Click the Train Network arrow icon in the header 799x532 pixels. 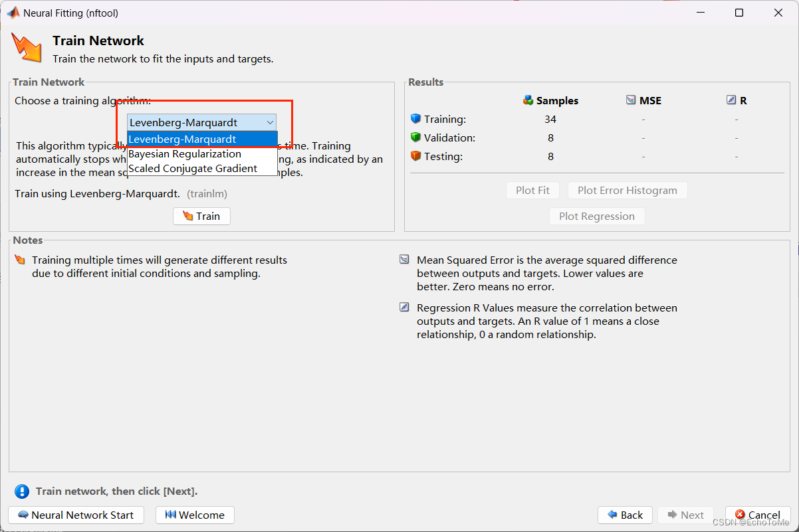coord(27,48)
